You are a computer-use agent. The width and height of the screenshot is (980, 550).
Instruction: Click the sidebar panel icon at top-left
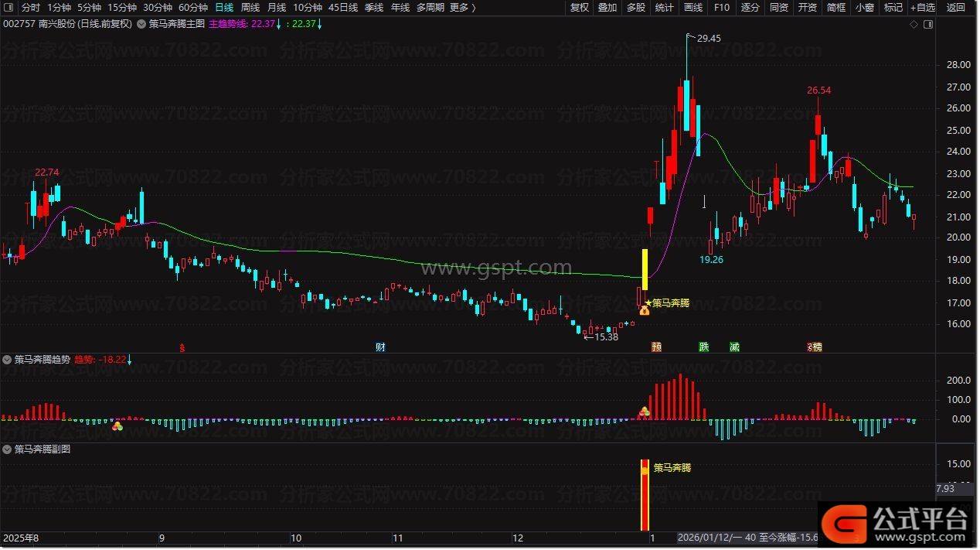[9, 8]
